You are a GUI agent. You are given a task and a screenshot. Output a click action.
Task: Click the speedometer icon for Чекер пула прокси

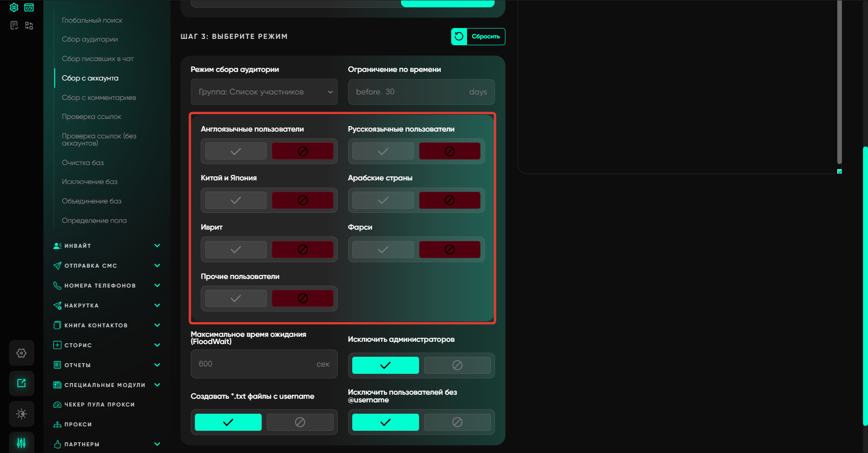(57, 405)
